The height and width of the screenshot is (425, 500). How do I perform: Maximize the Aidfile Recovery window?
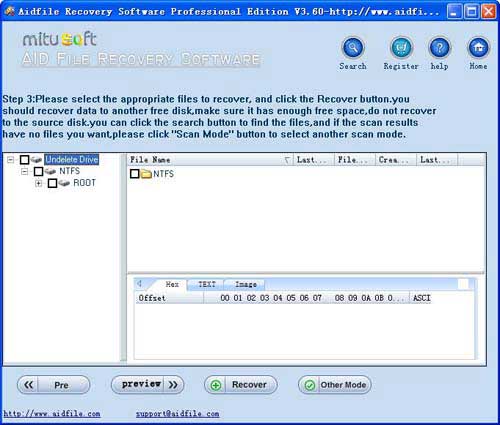[x=471, y=12]
